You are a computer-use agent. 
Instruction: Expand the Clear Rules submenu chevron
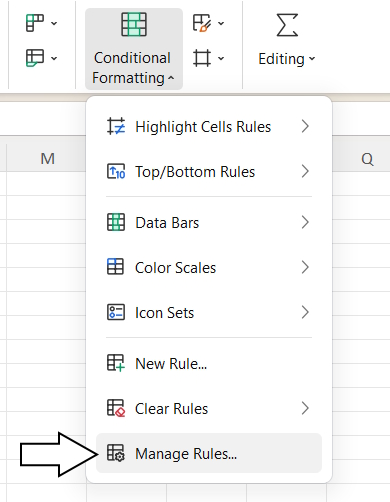pos(305,408)
